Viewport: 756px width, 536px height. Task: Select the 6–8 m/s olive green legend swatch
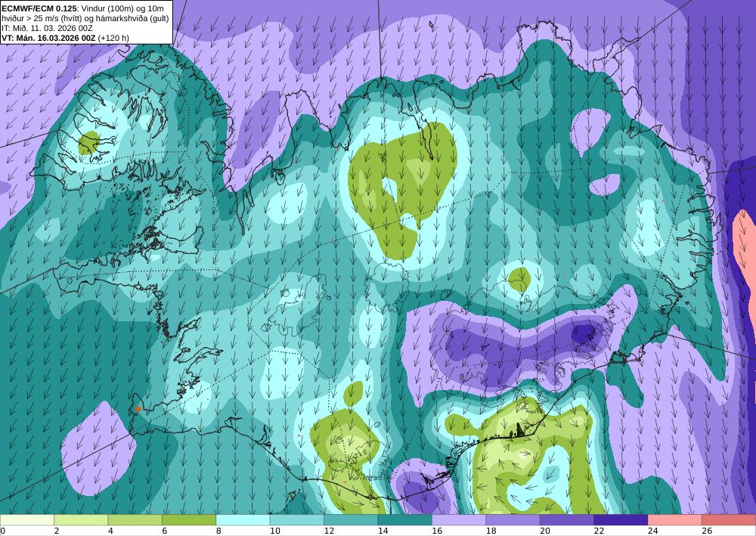pos(189,520)
